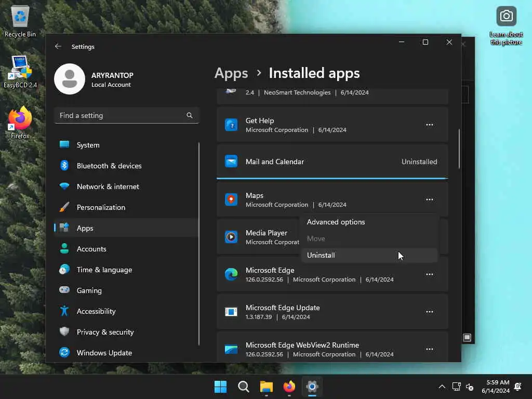Open the Privacy & security shield icon
This screenshot has width=532, height=399.
pos(64,331)
